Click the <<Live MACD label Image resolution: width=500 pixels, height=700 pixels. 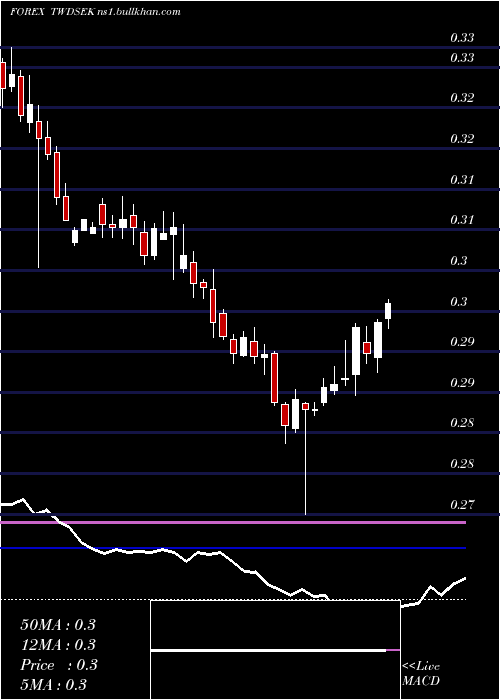point(421,673)
